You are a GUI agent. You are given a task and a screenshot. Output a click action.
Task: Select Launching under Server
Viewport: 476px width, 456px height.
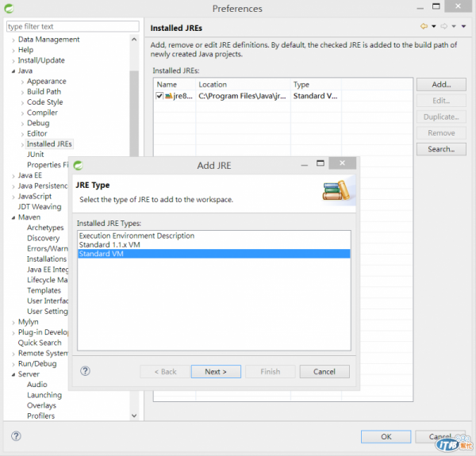(44, 395)
